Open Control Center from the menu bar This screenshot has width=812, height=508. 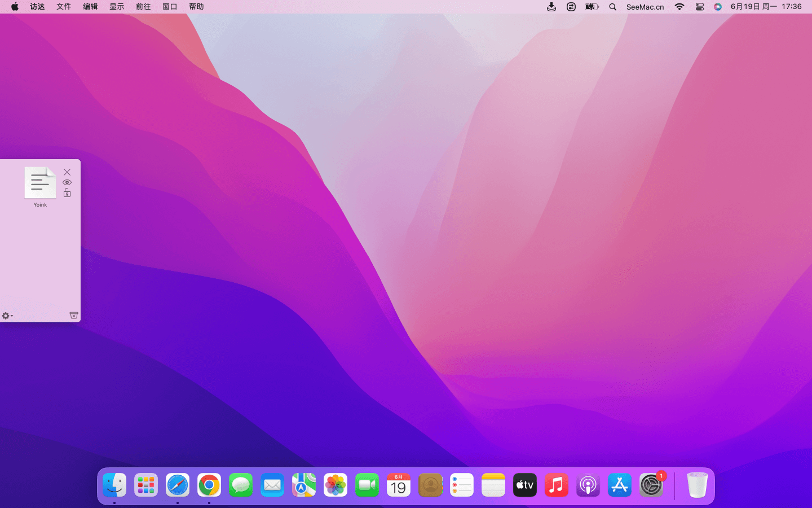click(700, 7)
